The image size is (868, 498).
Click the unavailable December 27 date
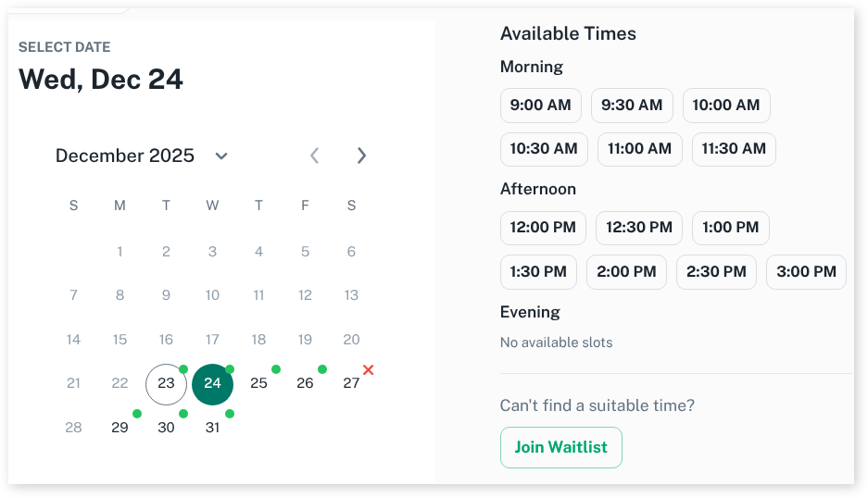[351, 383]
